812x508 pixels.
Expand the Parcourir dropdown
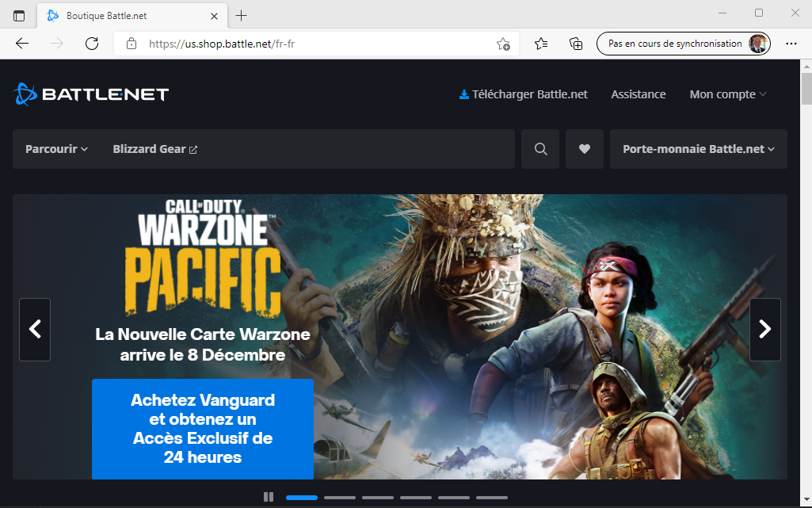(x=56, y=149)
